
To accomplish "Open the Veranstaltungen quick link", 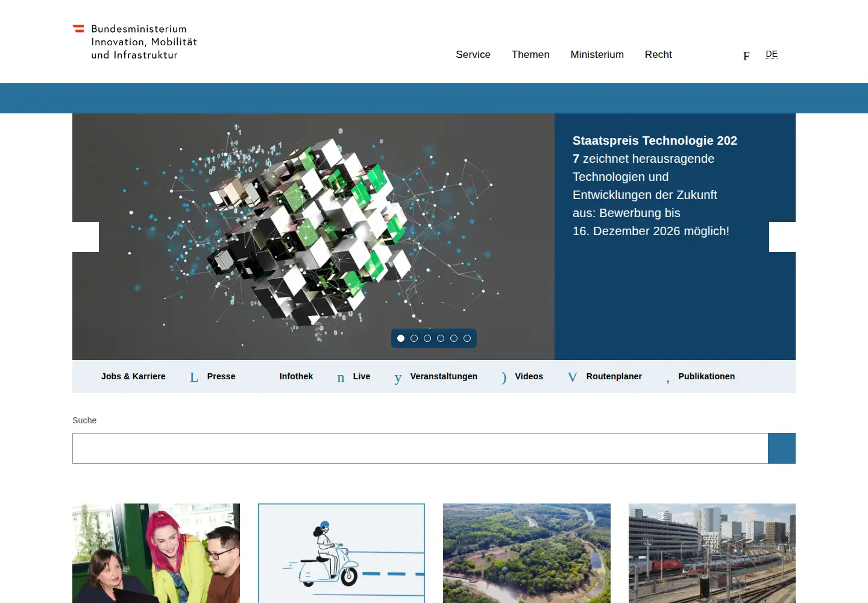I will [x=444, y=376].
